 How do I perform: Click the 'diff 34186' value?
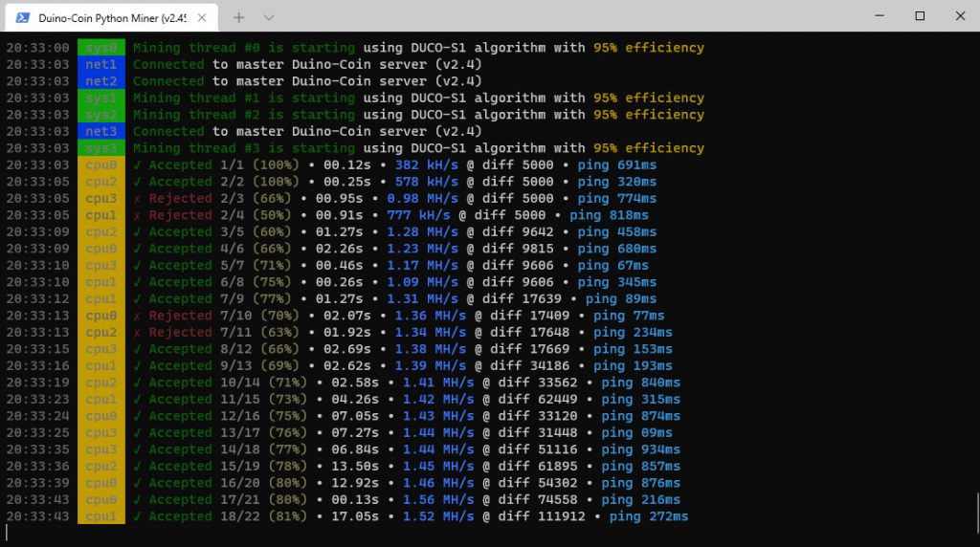point(529,366)
